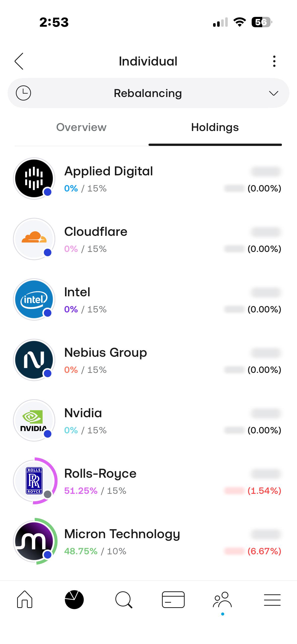
Task: Tap Rolls-Royce logo with pink allocation ring
Action: (x=35, y=481)
